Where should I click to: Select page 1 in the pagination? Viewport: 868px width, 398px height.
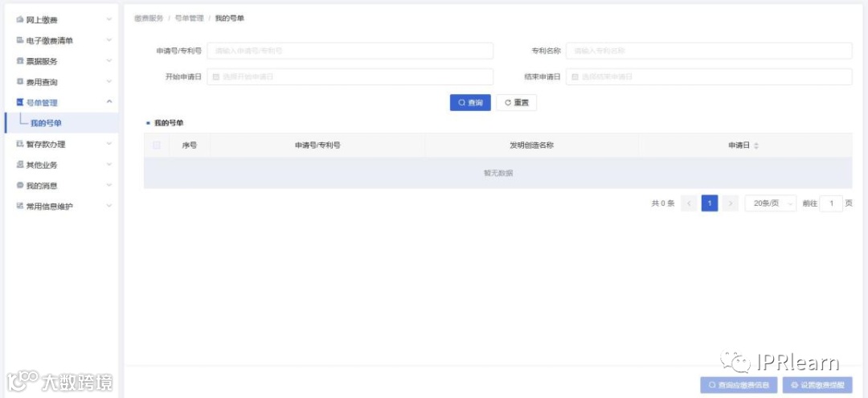point(709,203)
